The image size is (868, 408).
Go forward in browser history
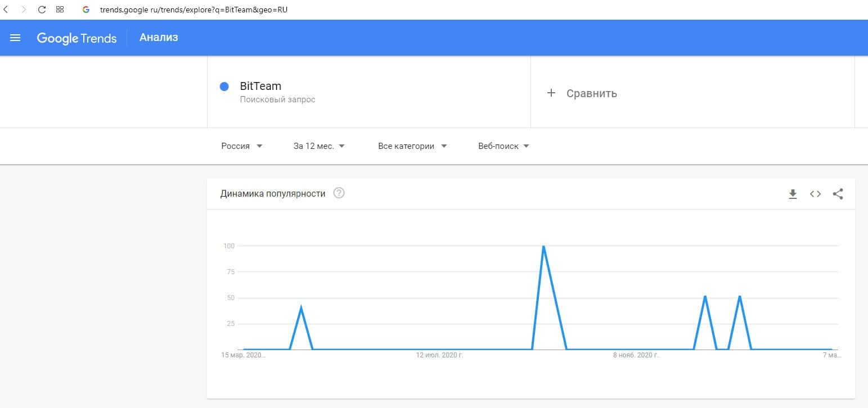pyautogui.click(x=24, y=10)
